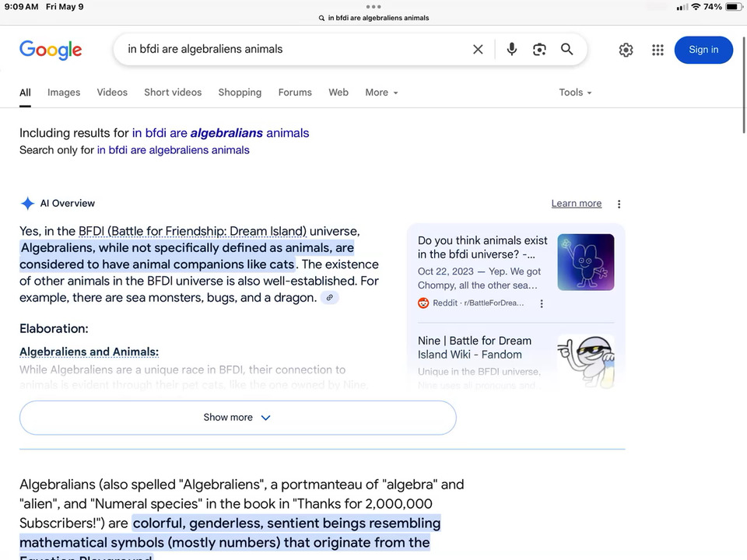Open the AI Overview Learn more link
The width and height of the screenshot is (747, 560).
click(577, 203)
